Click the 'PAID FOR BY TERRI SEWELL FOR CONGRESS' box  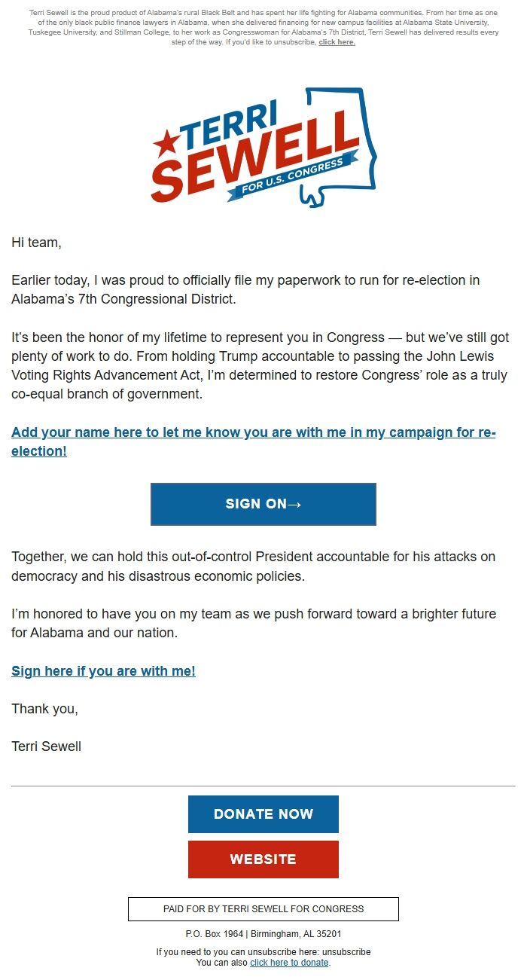pos(263,909)
